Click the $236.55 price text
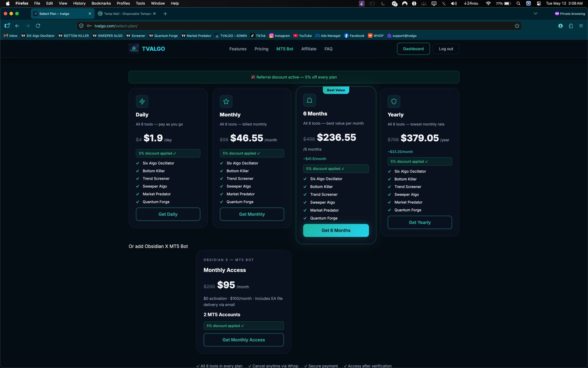Viewport: 588px width, 368px height. (337, 137)
